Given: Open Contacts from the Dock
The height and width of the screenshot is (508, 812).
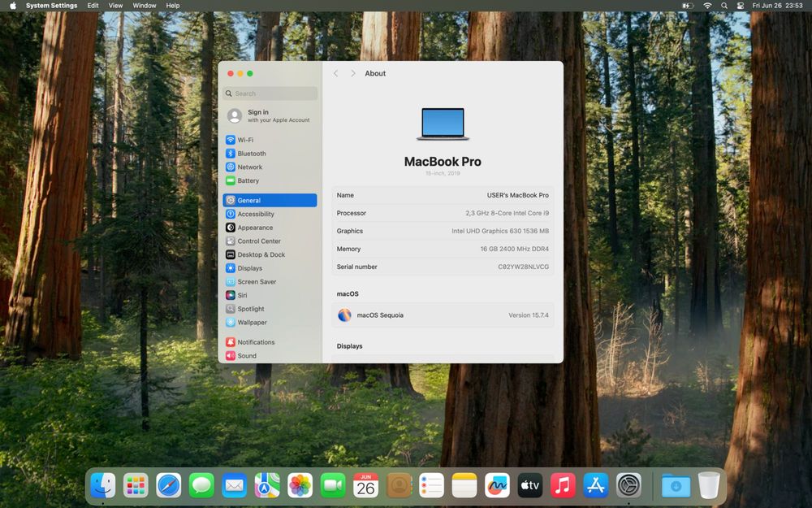Looking at the screenshot, I should click(399, 486).
